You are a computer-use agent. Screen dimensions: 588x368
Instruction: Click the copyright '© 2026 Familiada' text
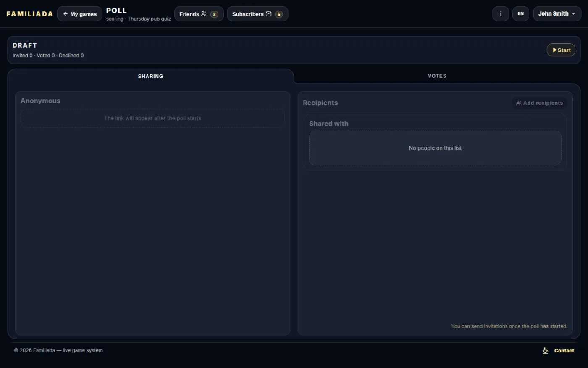point(58,350)
